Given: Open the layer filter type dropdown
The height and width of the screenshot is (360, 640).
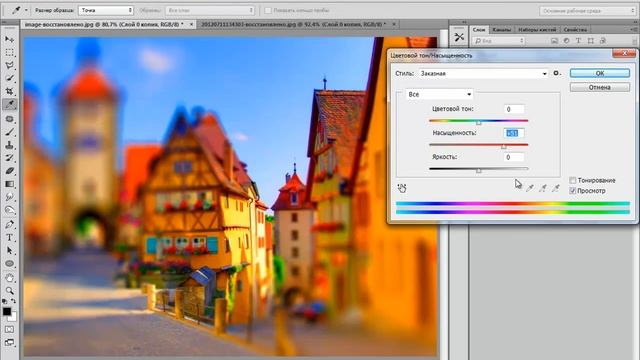Looking at the screenshot, I should click(x=499, y=41).
